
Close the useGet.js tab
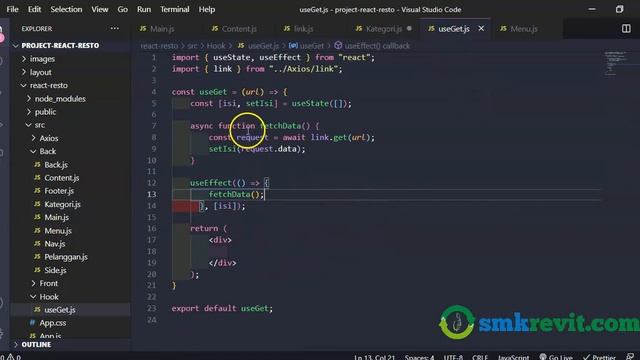pos(481,29)
